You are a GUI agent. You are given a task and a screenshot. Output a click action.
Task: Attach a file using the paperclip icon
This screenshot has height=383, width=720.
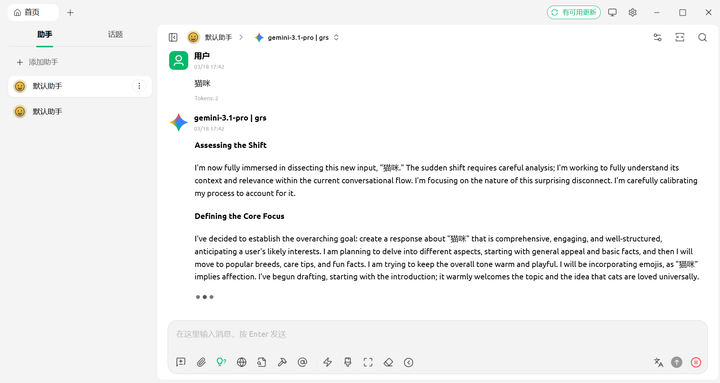tap(201, 362)
